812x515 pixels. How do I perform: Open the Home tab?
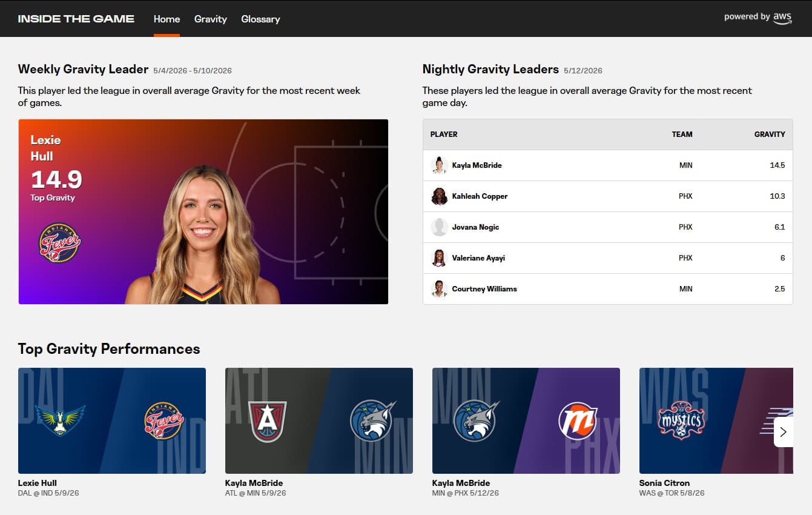coord(167,19)
